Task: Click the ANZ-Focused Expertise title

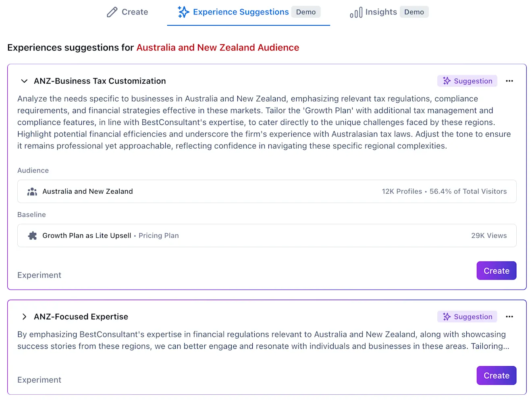Action: (x=81, y=317)
